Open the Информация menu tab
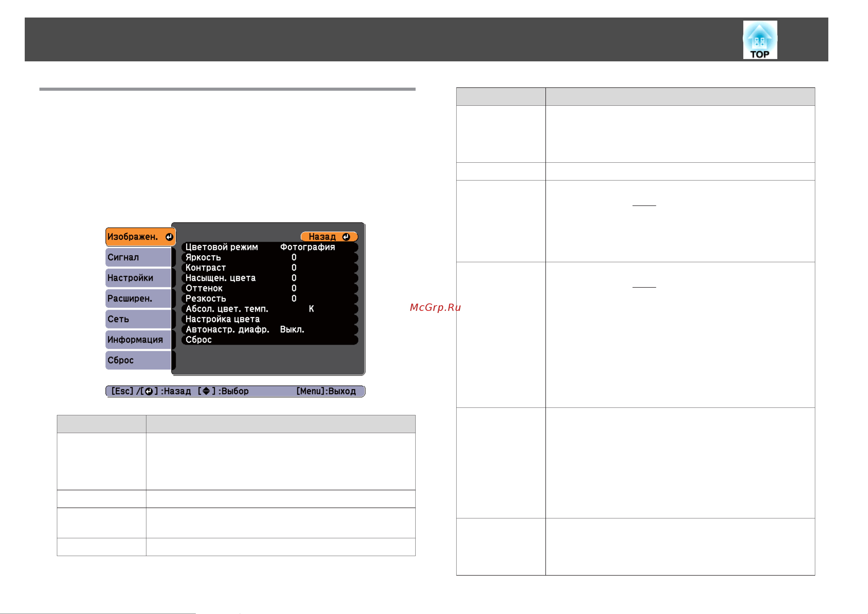The width and height of the screenshot is (868, 614). [x=138, y=340]
